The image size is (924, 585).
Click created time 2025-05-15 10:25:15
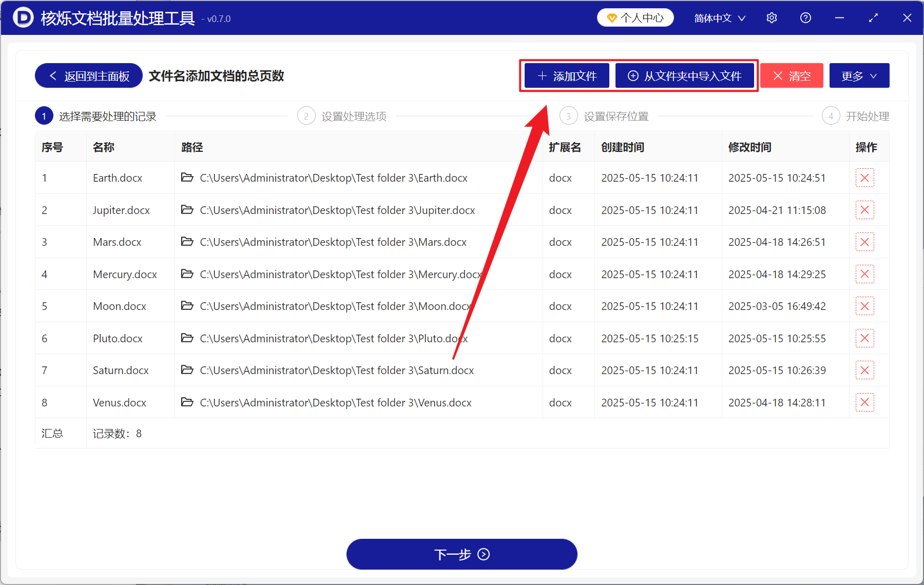tap(650, 338)
